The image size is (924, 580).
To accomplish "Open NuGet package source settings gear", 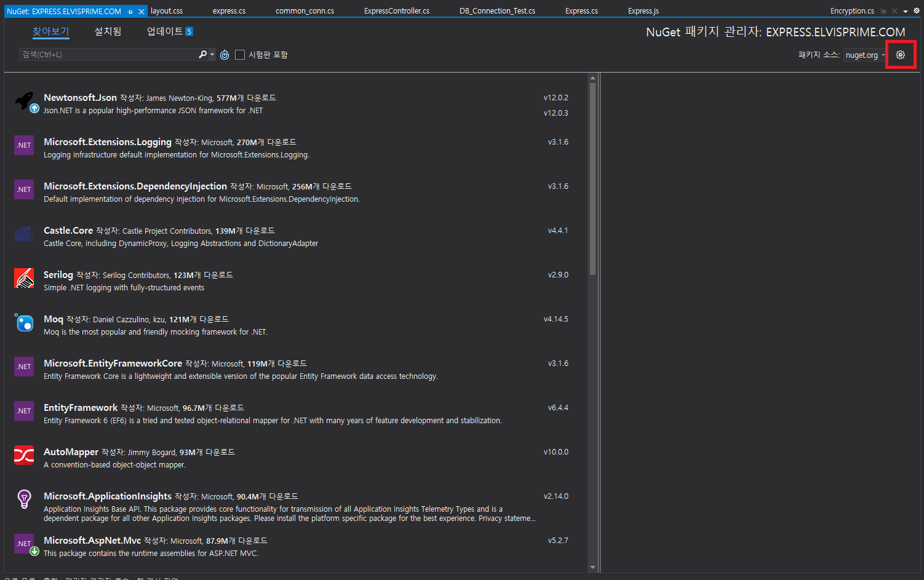I will pos(901,55).
